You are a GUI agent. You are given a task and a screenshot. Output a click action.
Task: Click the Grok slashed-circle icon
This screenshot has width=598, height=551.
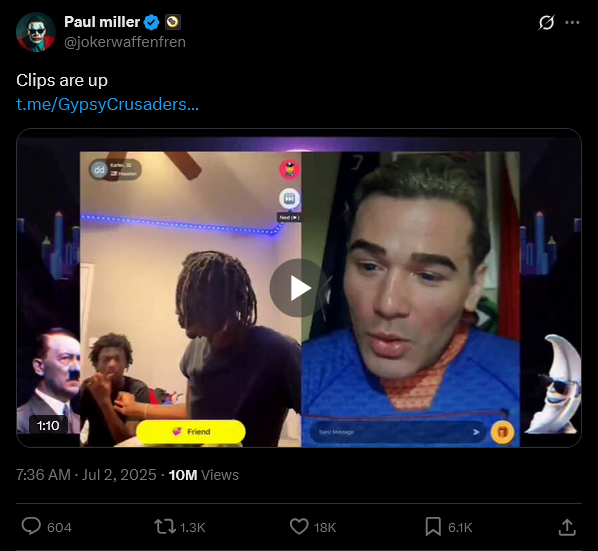[x=546, y=22]
